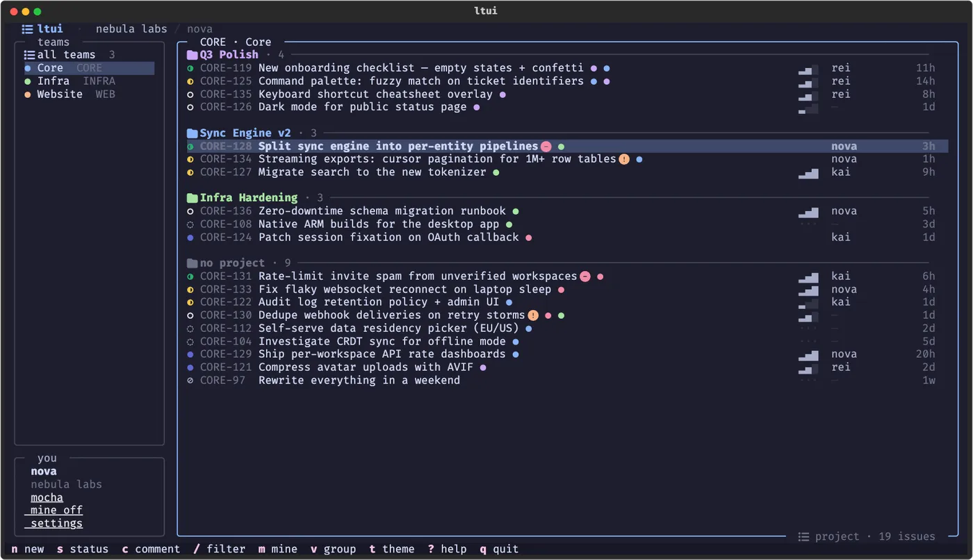Switch theme via mocha link
The width and height of the screenshot is (973, 560).
47,497
